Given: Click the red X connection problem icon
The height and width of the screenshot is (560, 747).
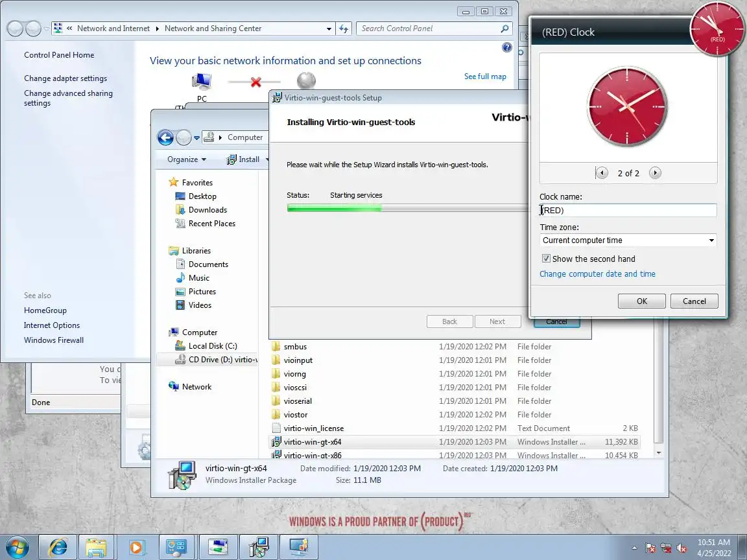Looking at the screenshot, I should pos(256,82).
